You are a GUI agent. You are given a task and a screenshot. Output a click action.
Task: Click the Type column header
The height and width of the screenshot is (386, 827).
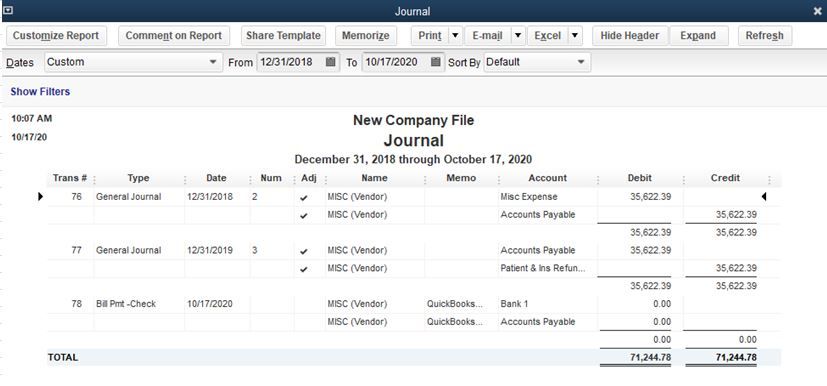(x=138, y=178)
